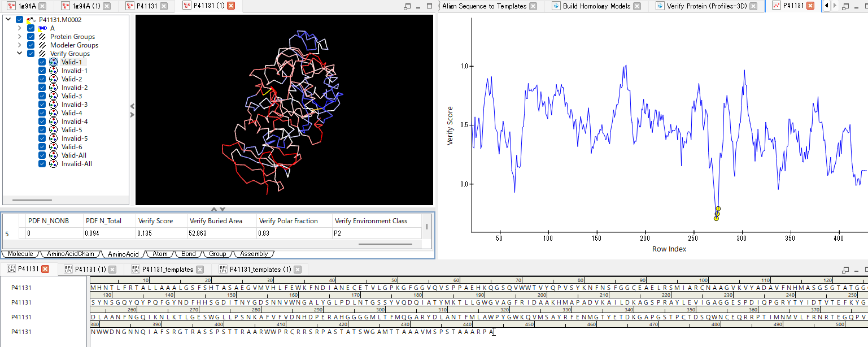
Task: Uncheck the Invalid-1 group checkbox
Action: 42,71
